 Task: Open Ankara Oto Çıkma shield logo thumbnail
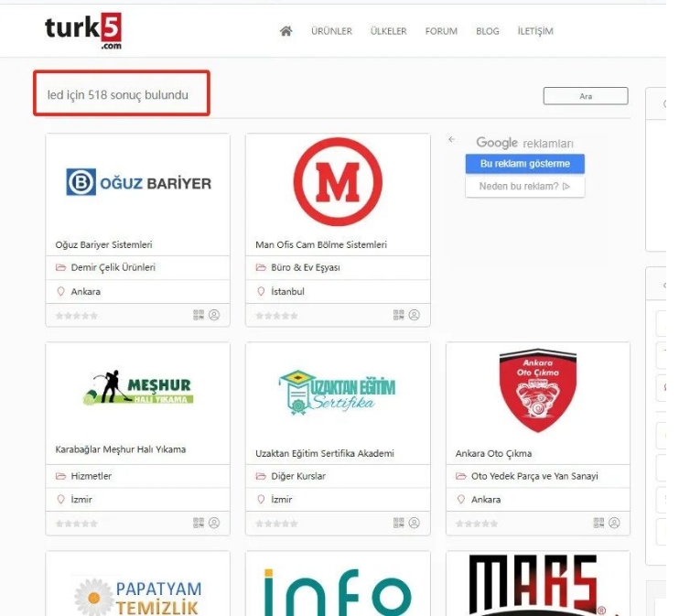[538, 390]
